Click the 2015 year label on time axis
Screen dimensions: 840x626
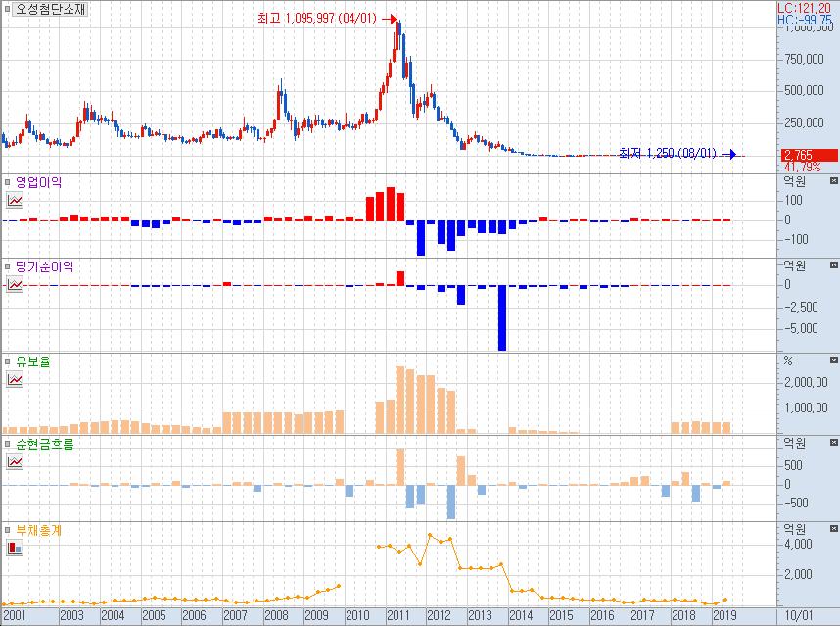561,615
